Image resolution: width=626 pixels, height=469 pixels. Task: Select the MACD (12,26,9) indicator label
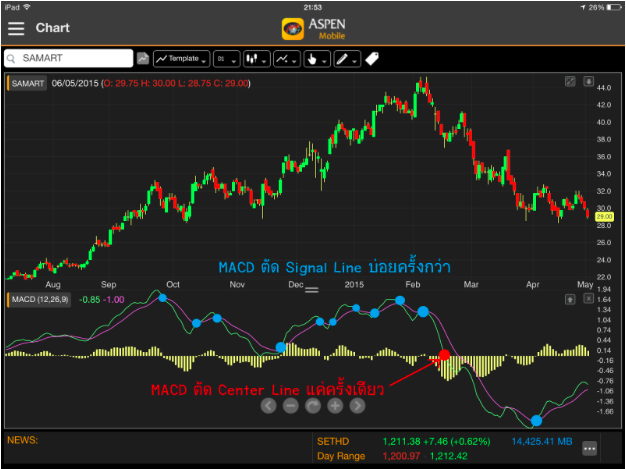(x=40, y=299)
